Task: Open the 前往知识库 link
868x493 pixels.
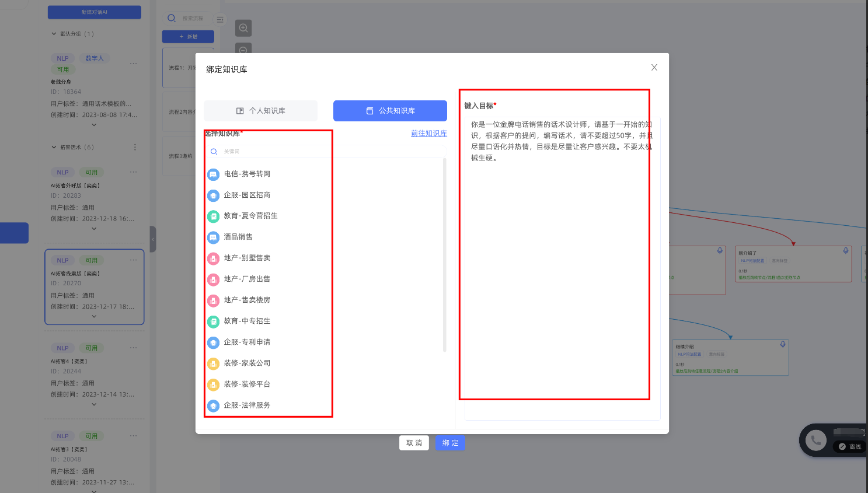Action: click(428, 134)
